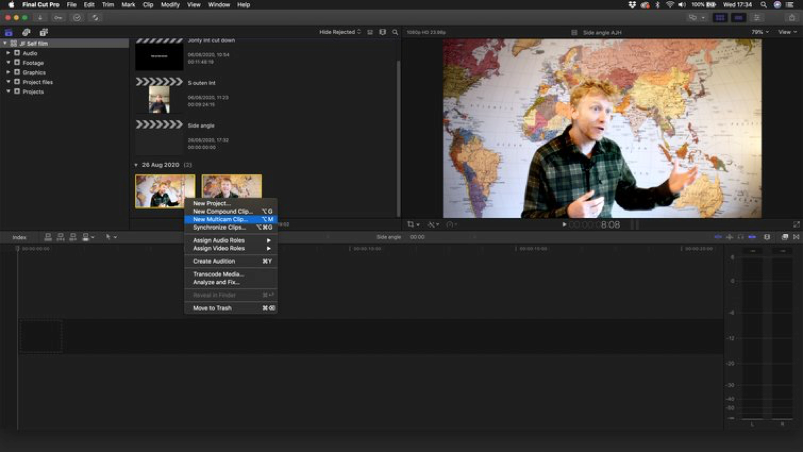
Task: Show the Libraries sidebar icon
Action: point(9,32)
